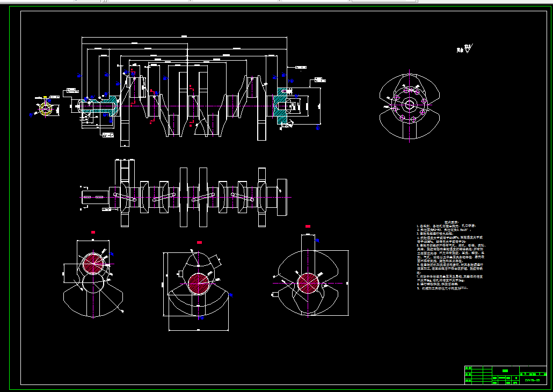This screenshot has height=392, width=553.
Task: Click red section label above bottom-middle view
Action: click(199, 242)
